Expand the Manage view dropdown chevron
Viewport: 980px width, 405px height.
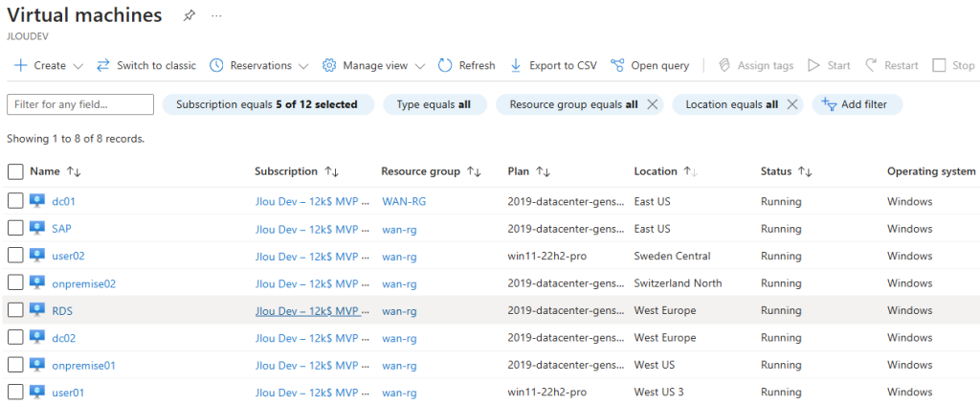pyautogui.click(x=420, y=66)
